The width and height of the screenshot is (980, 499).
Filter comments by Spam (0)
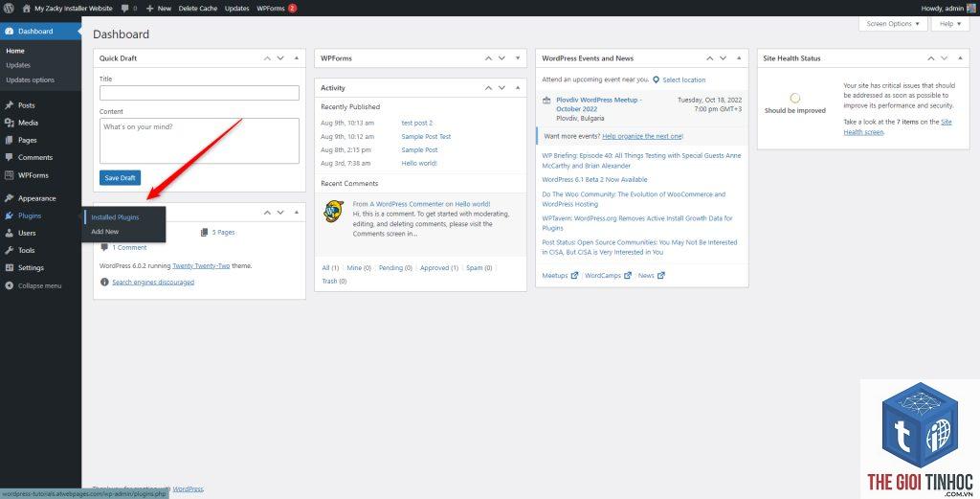[x=479, y=267]
